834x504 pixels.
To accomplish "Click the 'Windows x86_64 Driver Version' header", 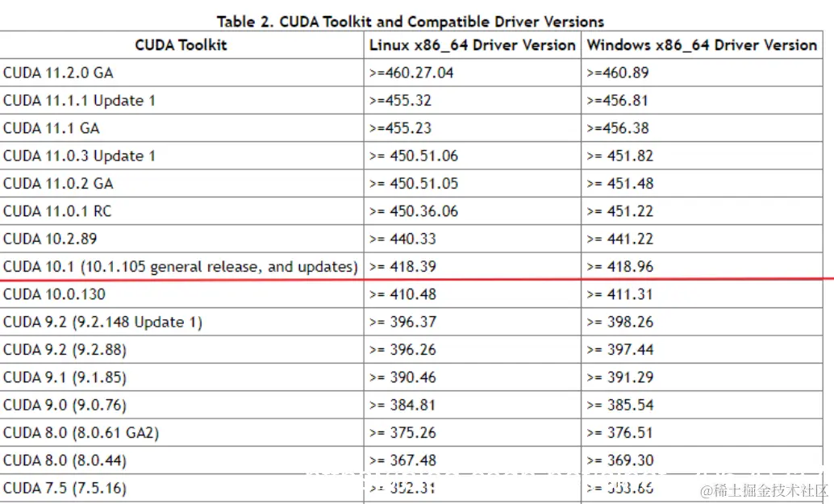I will click(x=702, y=45).
